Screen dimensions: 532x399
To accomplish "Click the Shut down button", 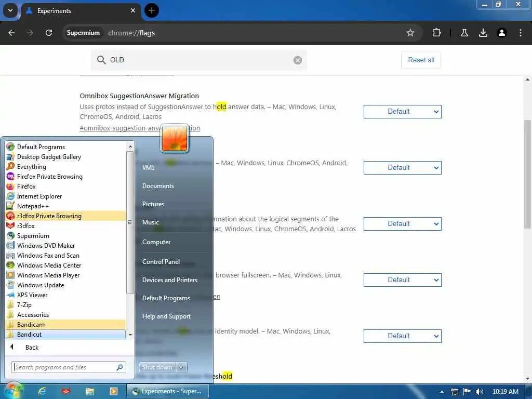I will tap(158, 367).
